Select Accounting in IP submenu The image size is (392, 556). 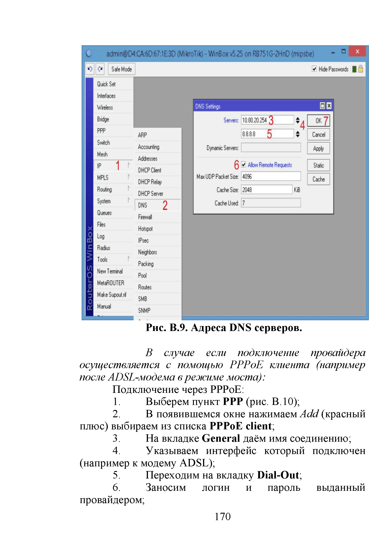point(158,147)
